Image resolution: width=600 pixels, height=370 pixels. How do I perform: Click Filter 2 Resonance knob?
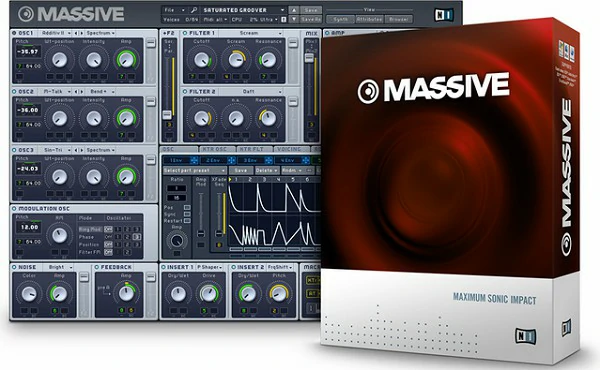click(x=268, y=118)
